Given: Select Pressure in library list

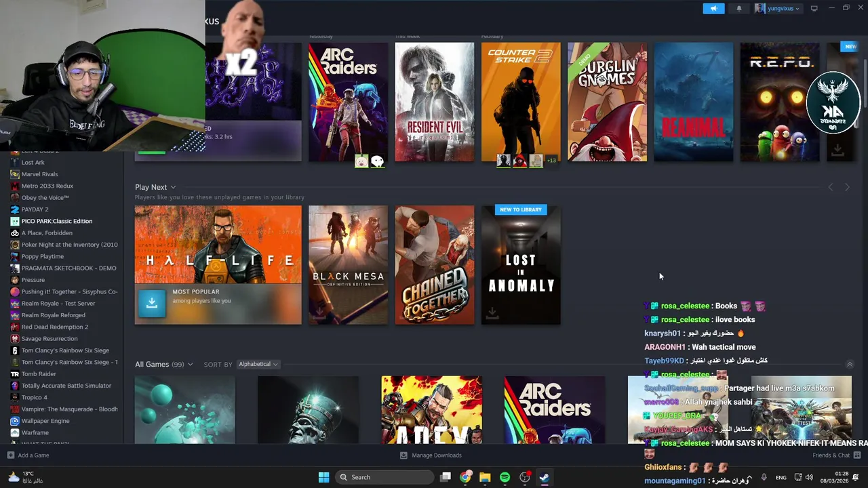Looking at the screenshot, I should 33,280.
